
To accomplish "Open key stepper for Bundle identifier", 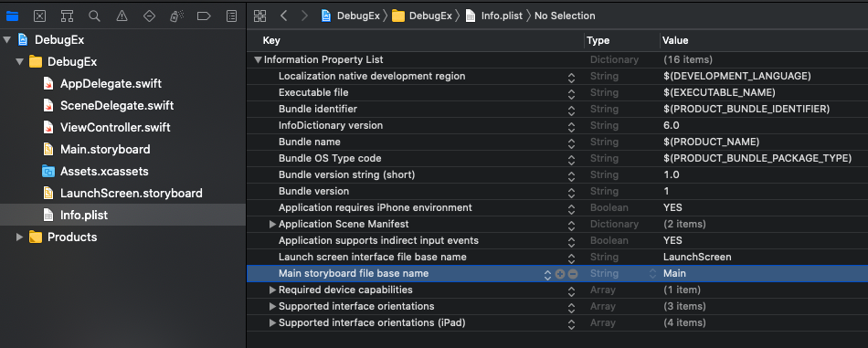I will pos(571,110).
